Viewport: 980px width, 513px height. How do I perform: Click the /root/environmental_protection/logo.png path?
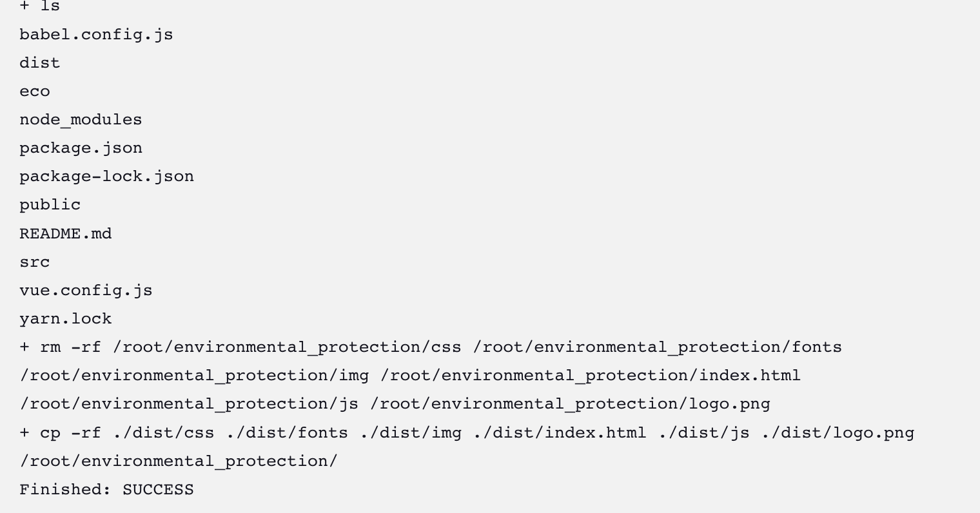pos(570,403)
